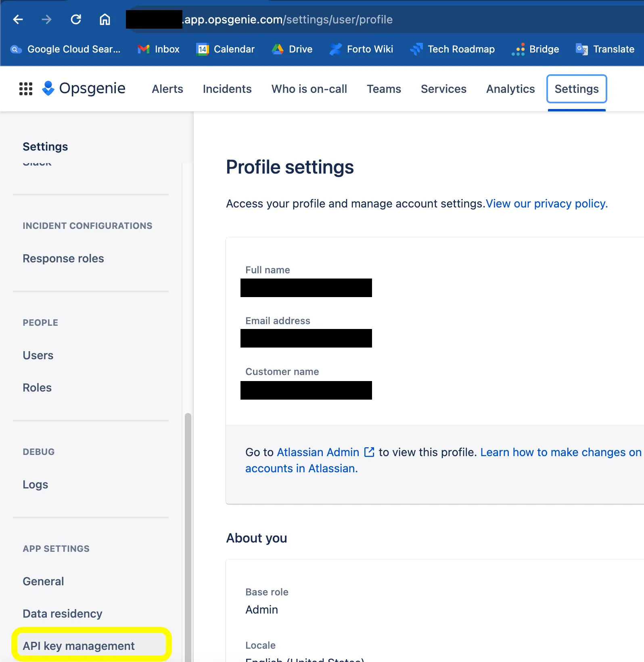Click the Email address label
644x662 pixels.
(x=278, y=321)
